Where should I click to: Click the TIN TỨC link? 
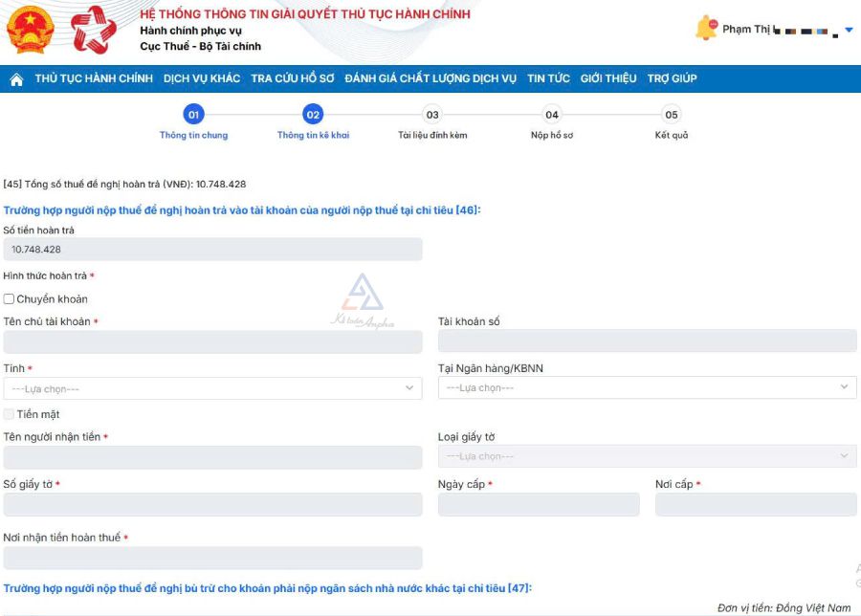(x=548, y=79)
